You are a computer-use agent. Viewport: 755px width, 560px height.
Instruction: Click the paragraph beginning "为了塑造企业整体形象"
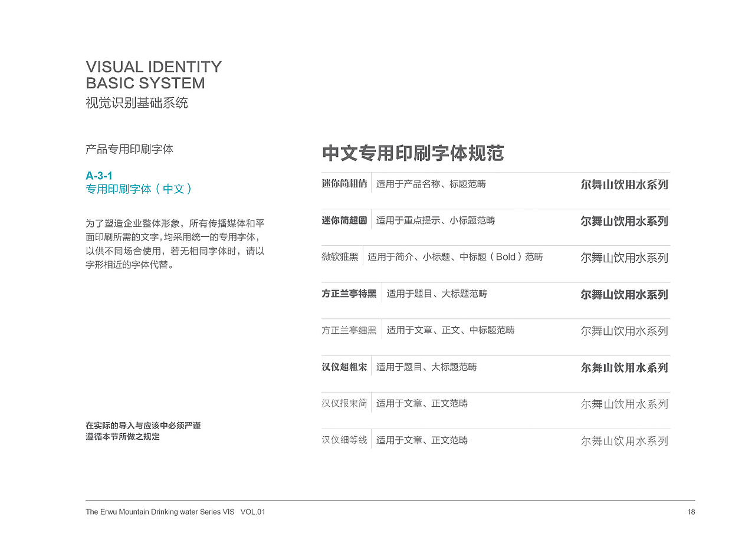tap(175, 244)
